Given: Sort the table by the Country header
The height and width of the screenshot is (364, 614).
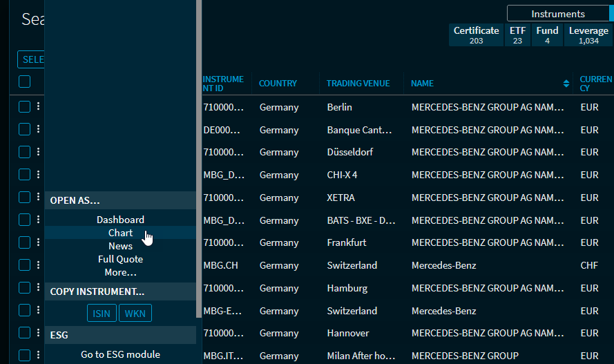Looking at the screenshot, I should coord(278,84).
